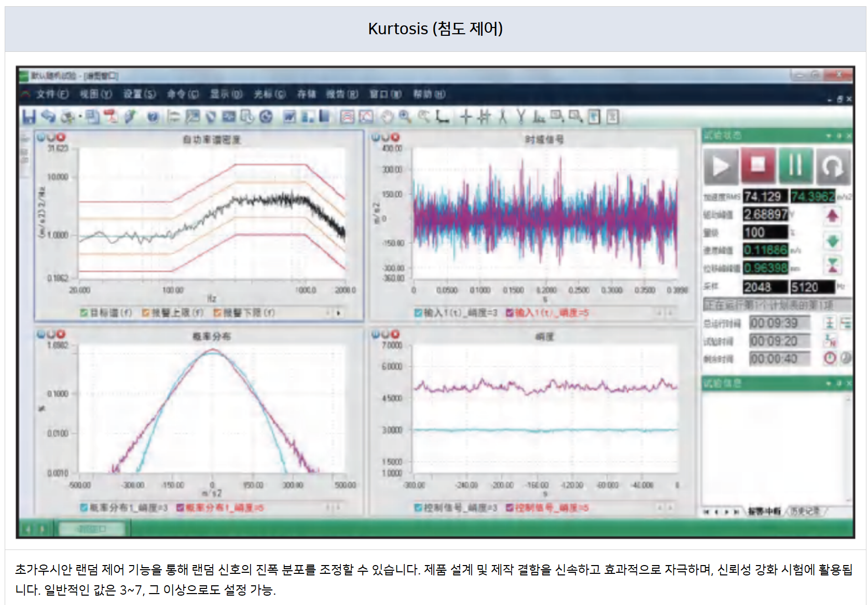
Task: Click the blue help question-mark icon
Action: (153, 117)
